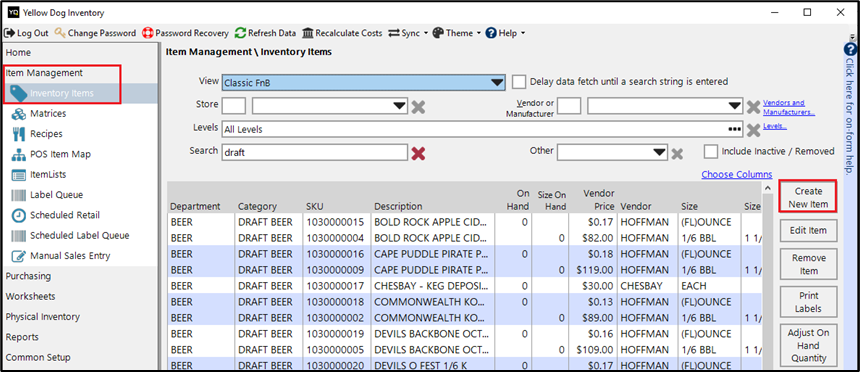Screen dimensions: 860x372
Task: Open POS Item Map icon
Action: 19,154
